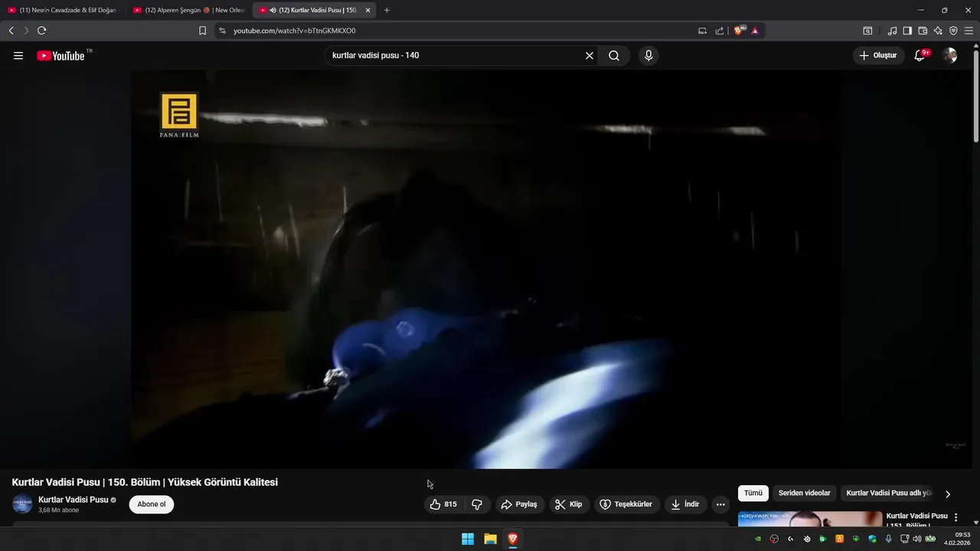
Task: Click the Klip button
Action: click(569, 504)
